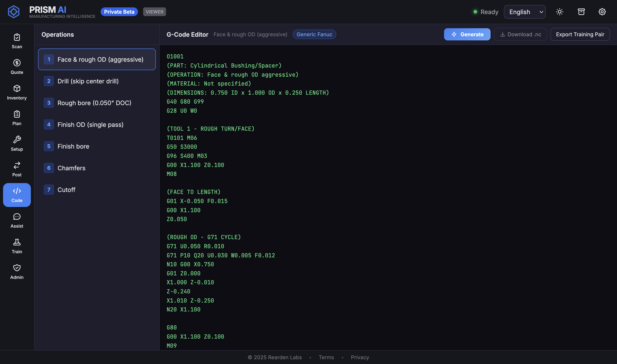Open the Setup wrench icon

(17, 144)
